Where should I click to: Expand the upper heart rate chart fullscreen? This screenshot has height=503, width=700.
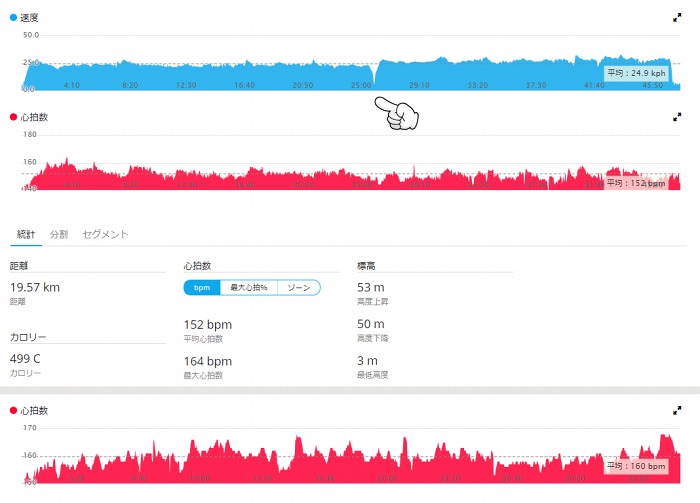pyautogui.click(x=677, y=117)
